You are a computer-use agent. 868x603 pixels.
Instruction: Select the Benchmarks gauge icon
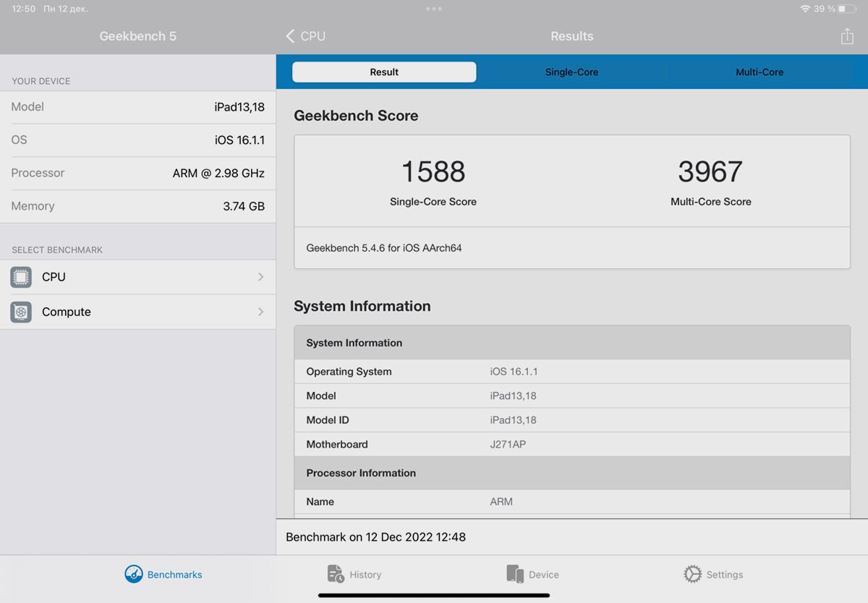(x=134, y=574)
